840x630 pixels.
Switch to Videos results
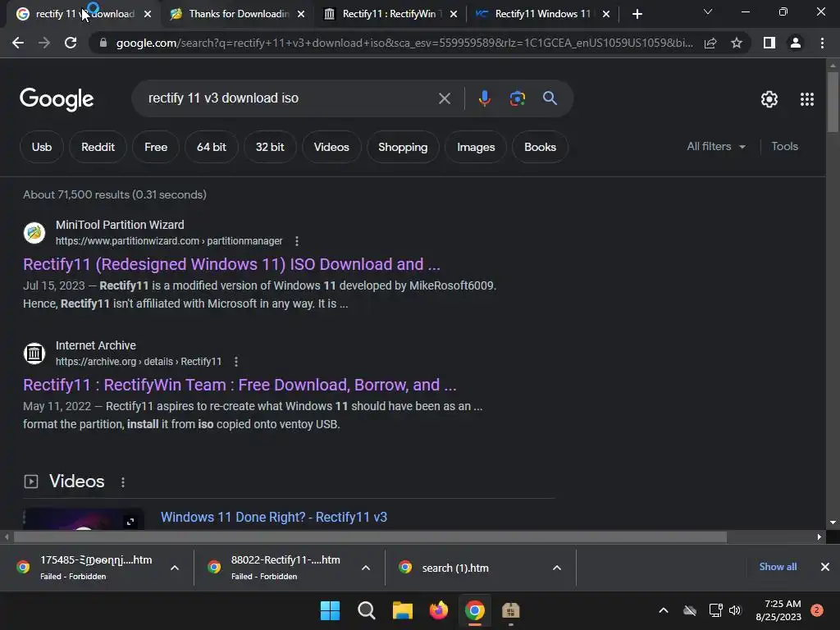click(331, 147)
